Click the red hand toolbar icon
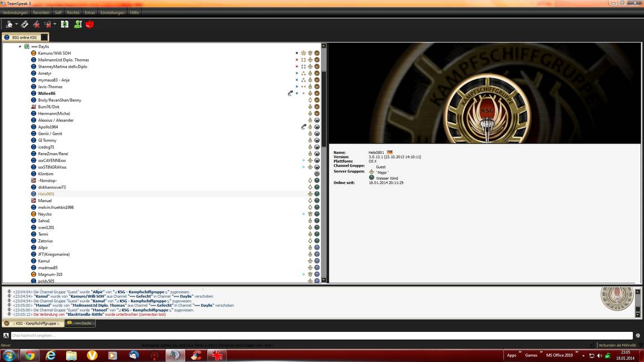 tap(89, 25)
